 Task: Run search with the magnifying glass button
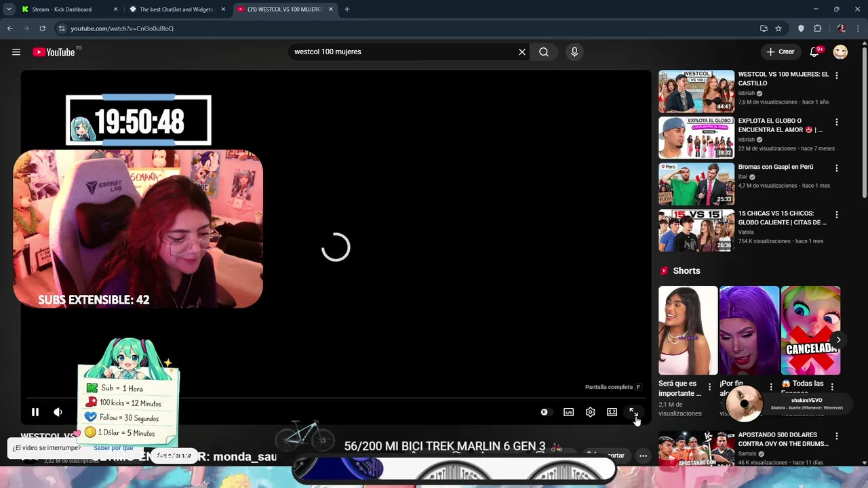click(544, 52)
